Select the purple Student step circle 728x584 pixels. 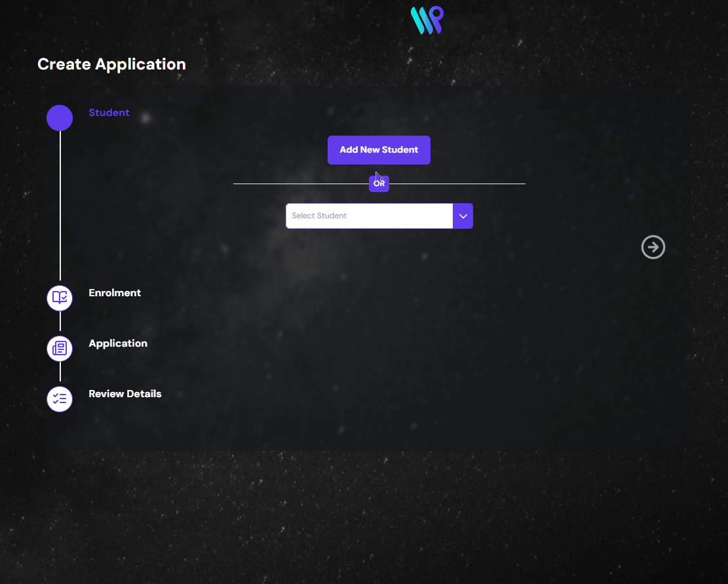point(60,118)
